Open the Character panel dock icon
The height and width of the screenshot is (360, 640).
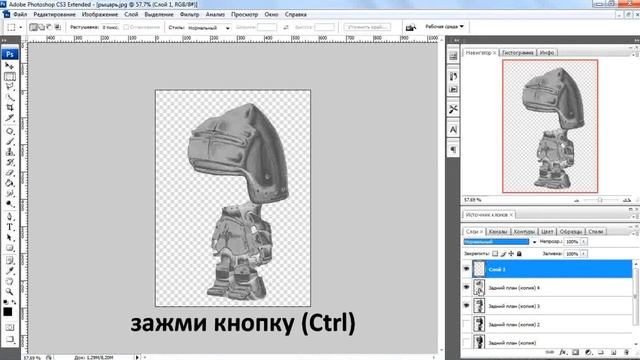[453, 130]
